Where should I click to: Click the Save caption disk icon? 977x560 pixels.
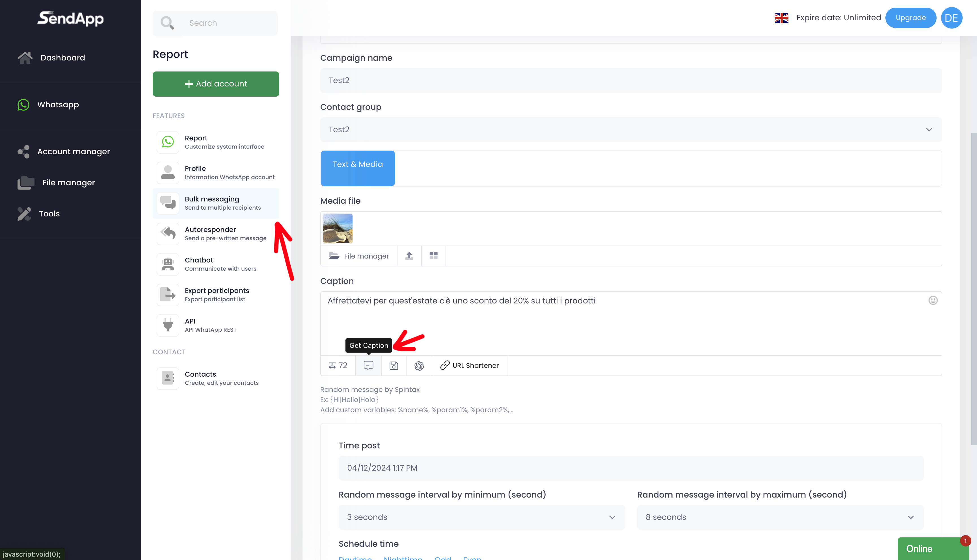(x=393, y=365)
